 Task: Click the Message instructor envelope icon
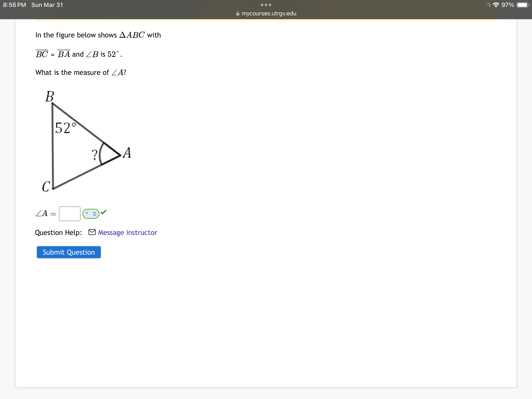(92, 232)
